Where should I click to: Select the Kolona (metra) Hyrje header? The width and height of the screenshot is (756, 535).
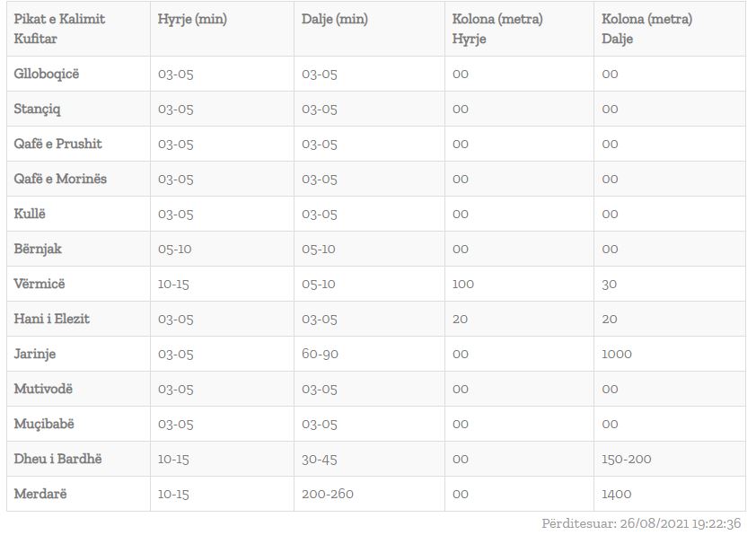(x=497, y=29)
